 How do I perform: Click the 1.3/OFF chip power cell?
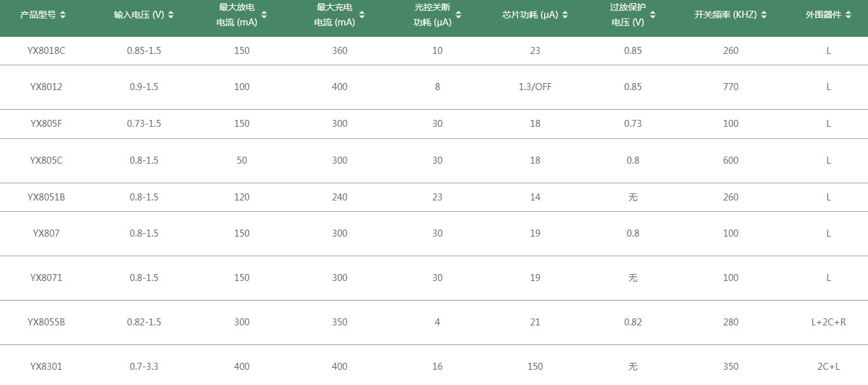pos(535,87)
